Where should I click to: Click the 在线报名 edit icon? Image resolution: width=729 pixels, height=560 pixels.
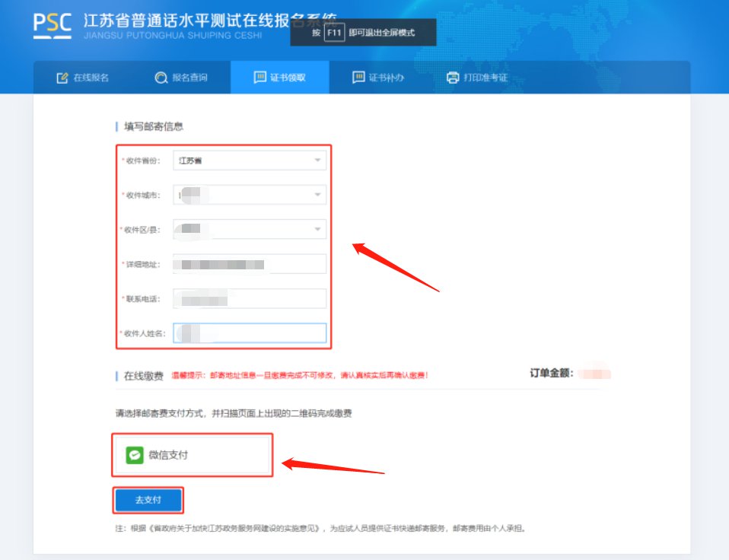[62, 78]
